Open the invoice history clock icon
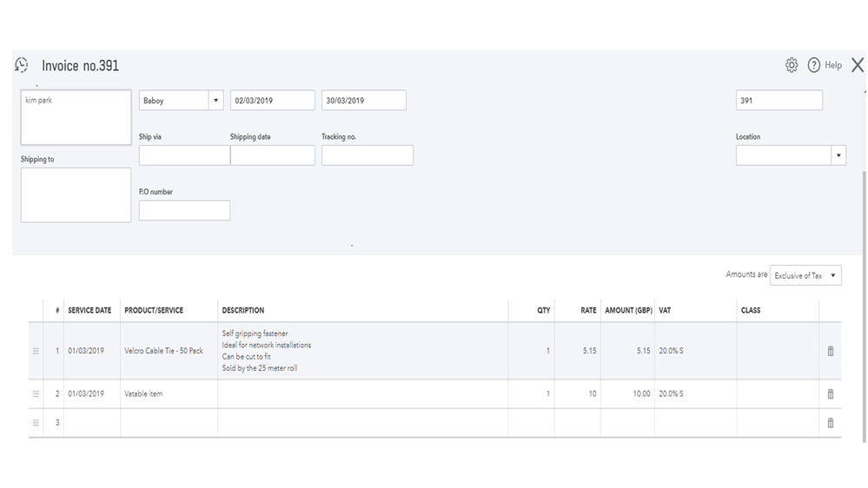Screen dimensions: 868x488 [x=23, y=65]
